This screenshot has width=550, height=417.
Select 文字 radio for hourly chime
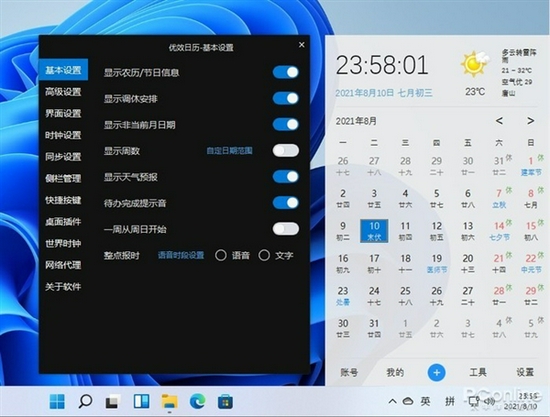coord(264,255)
